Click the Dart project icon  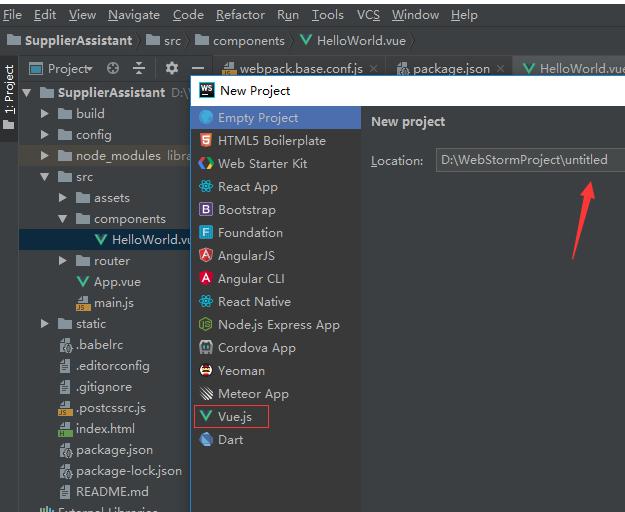[206, 439]
